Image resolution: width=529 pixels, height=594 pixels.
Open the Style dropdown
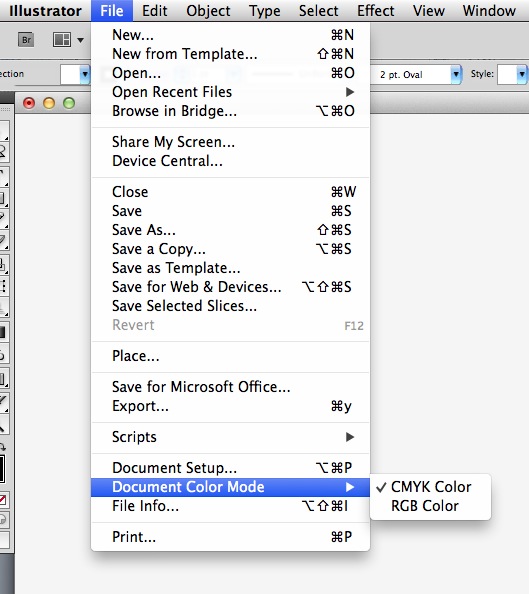[x=522, y=74]
